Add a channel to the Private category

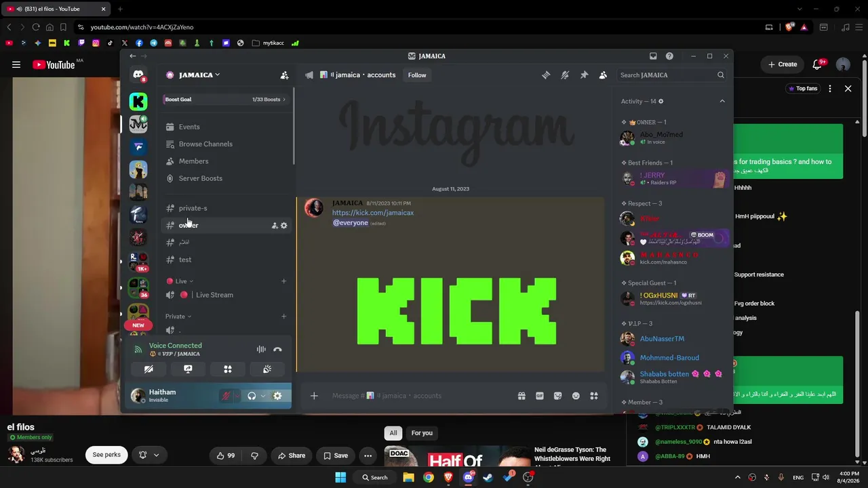(x=283, y=317)
